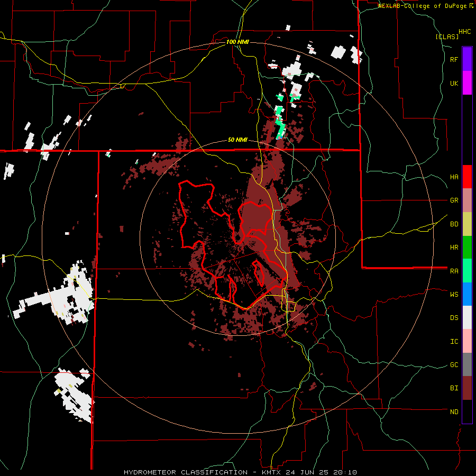Click the UK legend label
Screen dimensions: 476x476
click(x=454, y=83)
